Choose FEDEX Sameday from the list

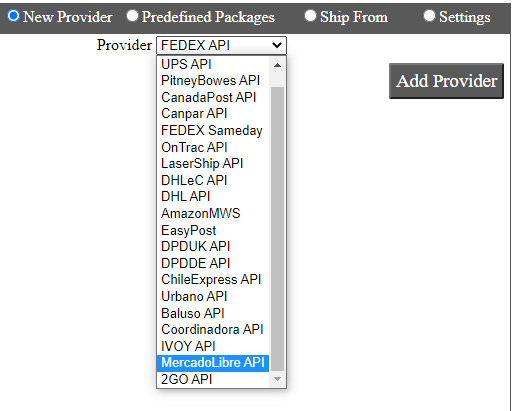pos(213,130)
